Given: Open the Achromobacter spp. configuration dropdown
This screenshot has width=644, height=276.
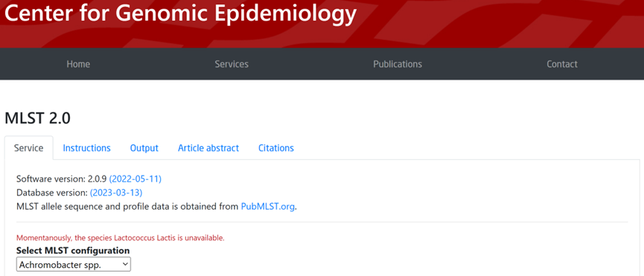Looking at the screenshot, I should 74,265.
